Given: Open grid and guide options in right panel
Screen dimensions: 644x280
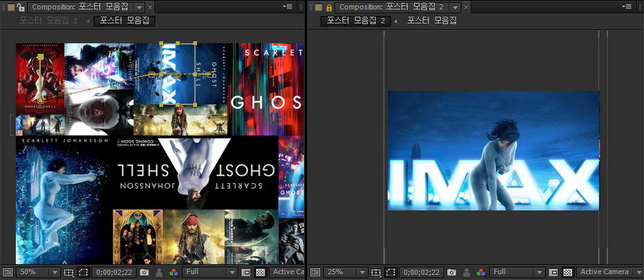Looking at the screenshot, I should tap(376, 272).
